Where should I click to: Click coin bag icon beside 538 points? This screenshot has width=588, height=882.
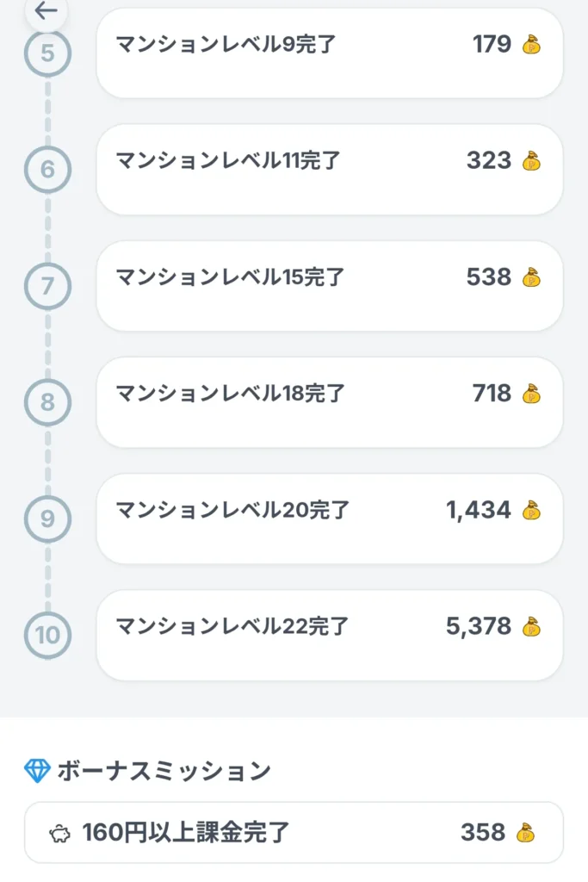[531, 277]
